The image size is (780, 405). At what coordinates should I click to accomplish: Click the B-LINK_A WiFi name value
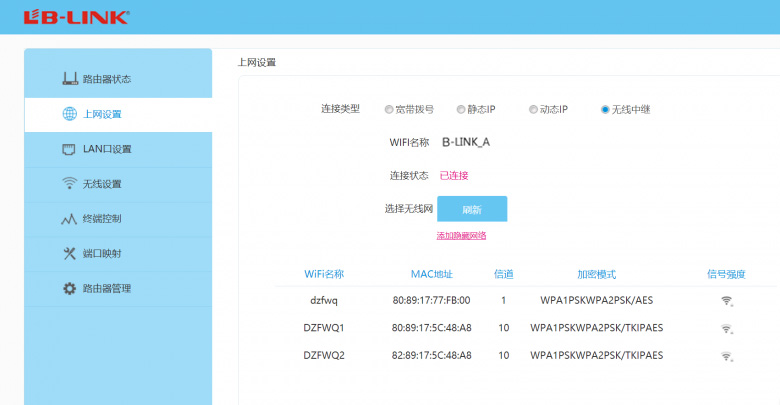[466, 142]
